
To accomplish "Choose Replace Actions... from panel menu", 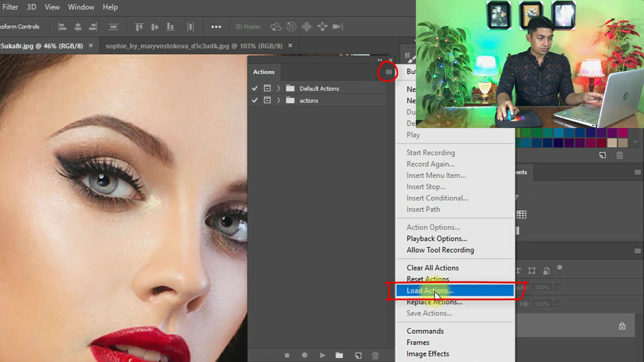I will [x=455, y=302].
